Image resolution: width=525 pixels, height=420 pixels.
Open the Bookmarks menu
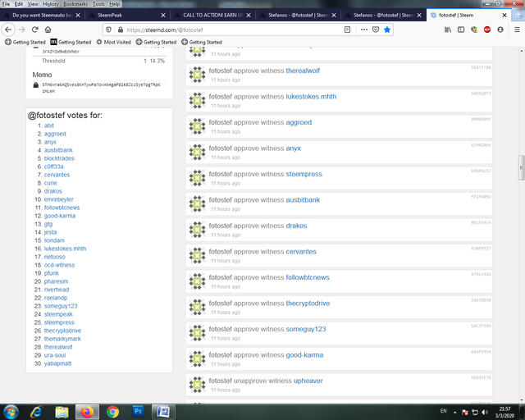click(x=75, y=4)
